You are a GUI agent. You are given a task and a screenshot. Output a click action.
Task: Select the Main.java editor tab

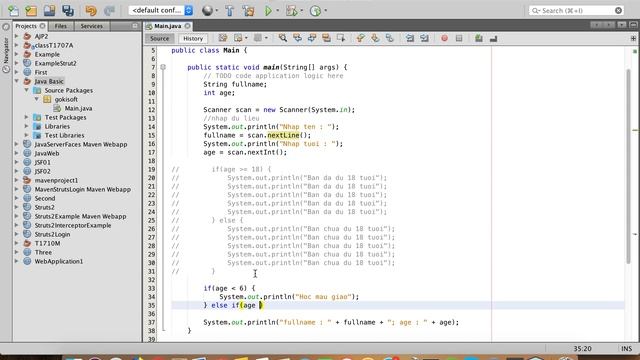(167, 26)
